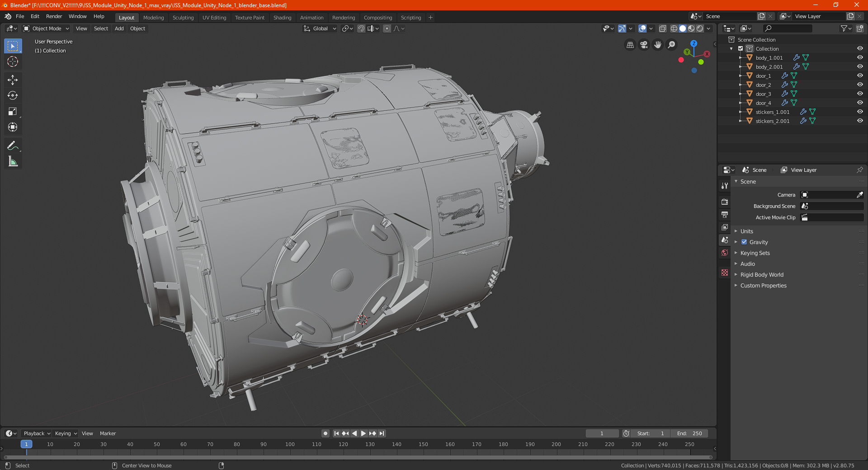Screen dimensions: 868x470
Task: Toggle camera view in viewport
Action: click(644, 45)
